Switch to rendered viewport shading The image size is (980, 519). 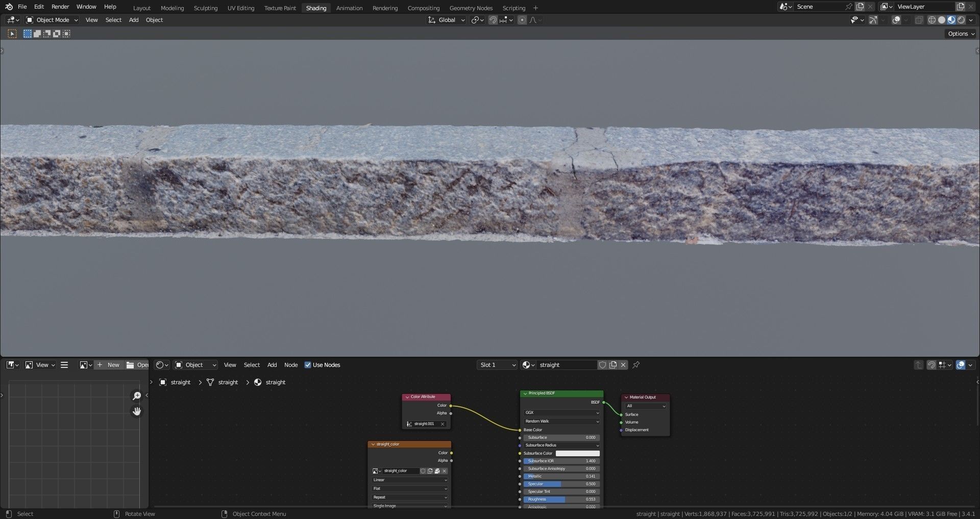(x=961, y=20)
